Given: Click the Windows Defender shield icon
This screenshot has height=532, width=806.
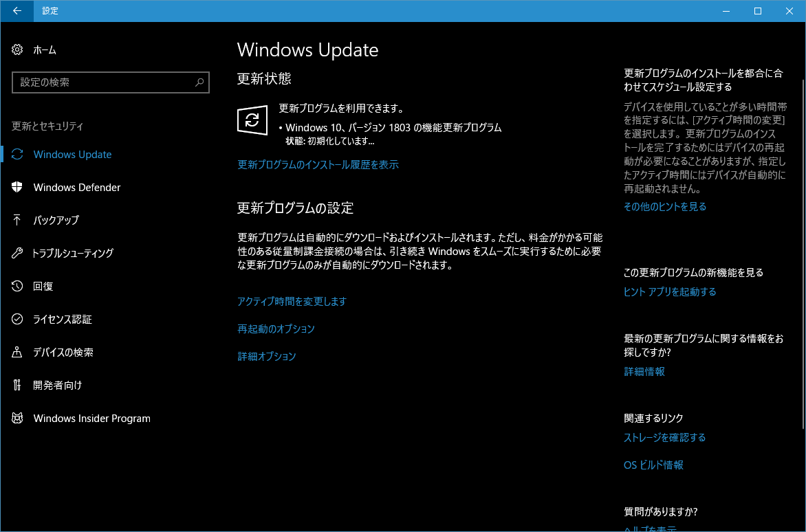Looking at the screenshot, I should pos(17,187).
